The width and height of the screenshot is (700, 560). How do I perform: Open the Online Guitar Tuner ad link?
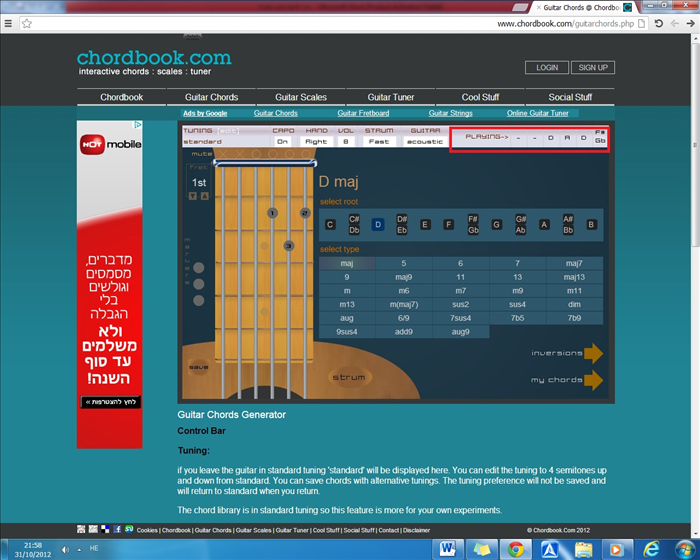(538, 113)
